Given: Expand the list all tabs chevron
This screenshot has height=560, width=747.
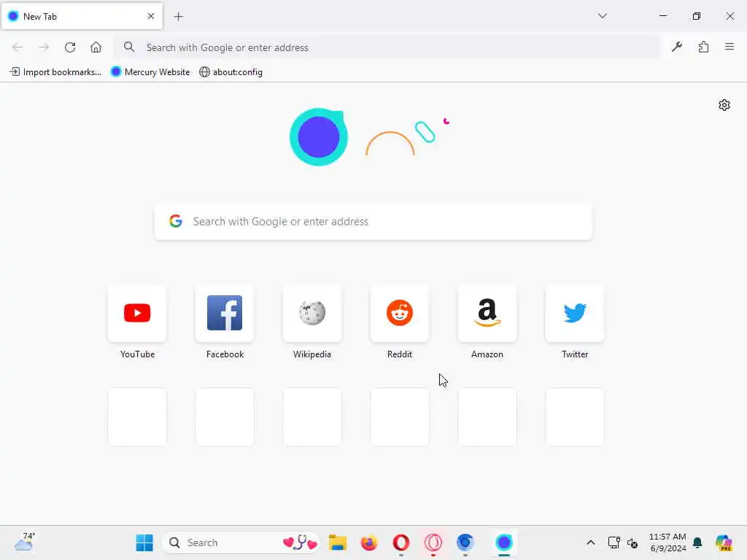Looking at the screenshot, I should point(602,16).
